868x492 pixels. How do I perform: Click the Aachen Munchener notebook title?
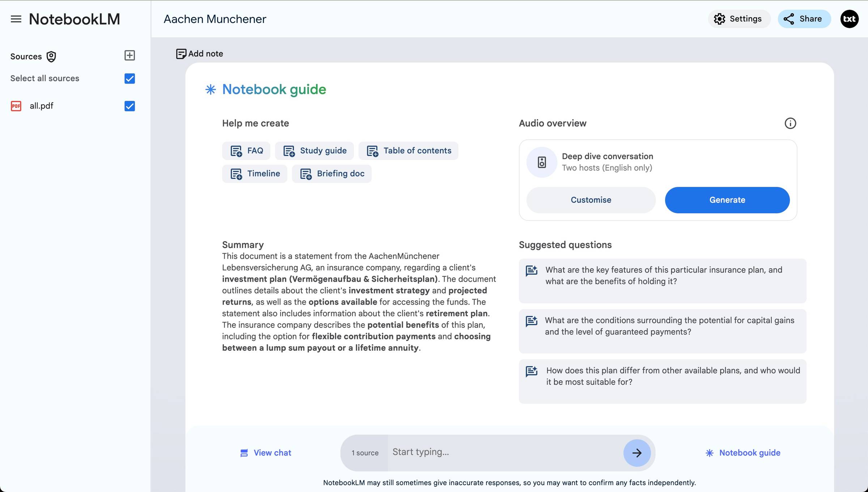215,19
